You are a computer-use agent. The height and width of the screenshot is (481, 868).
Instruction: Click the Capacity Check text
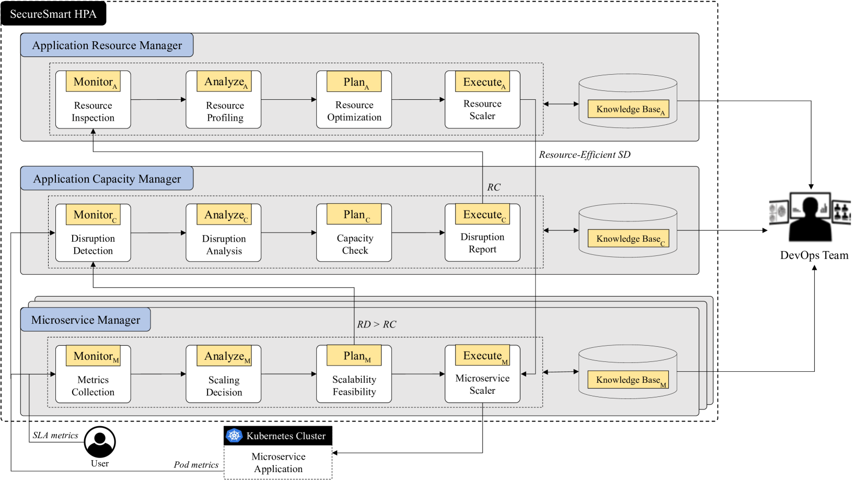355,244
